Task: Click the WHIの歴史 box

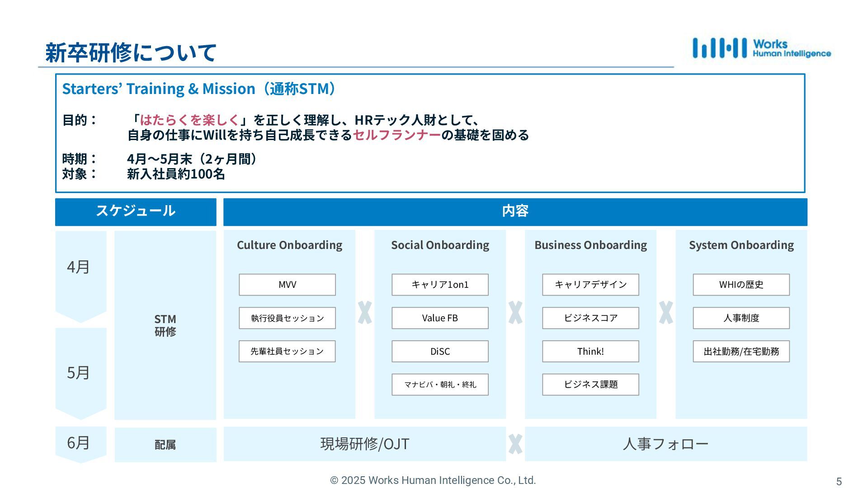Action: click(x=741, y=285)
